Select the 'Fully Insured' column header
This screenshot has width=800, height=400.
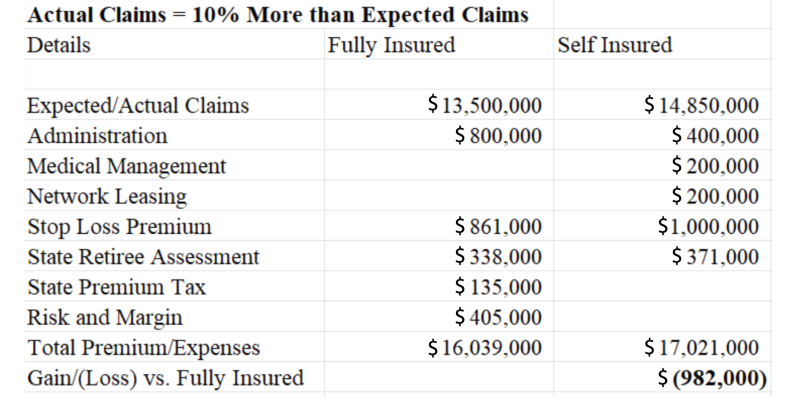(391, 45)
